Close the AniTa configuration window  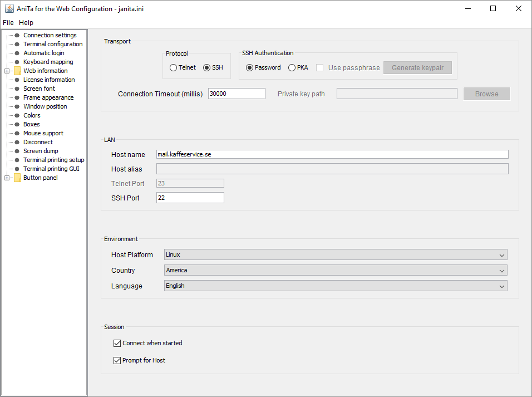click(x=519, y=8)
